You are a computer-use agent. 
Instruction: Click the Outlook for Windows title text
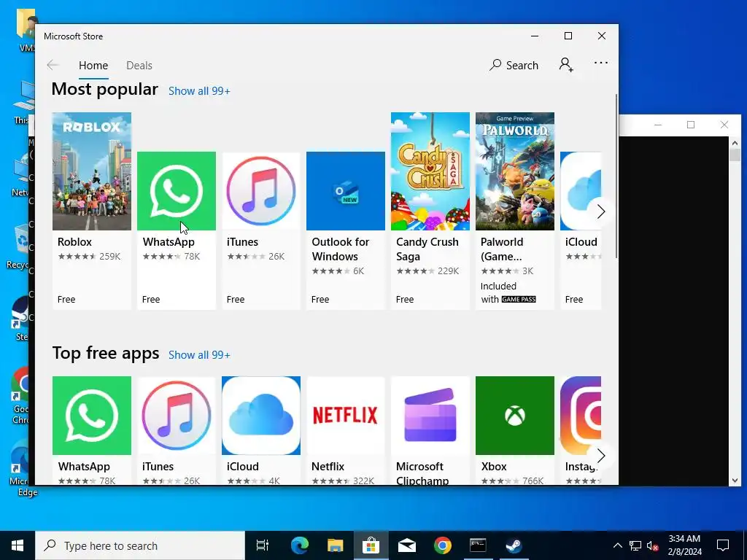(x=341, y=249)
